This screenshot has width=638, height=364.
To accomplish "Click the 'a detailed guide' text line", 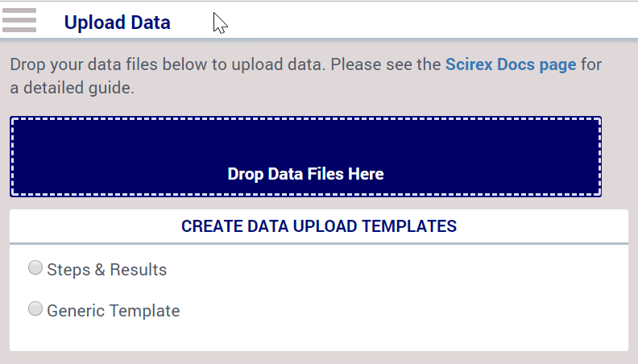I will 72,88.
